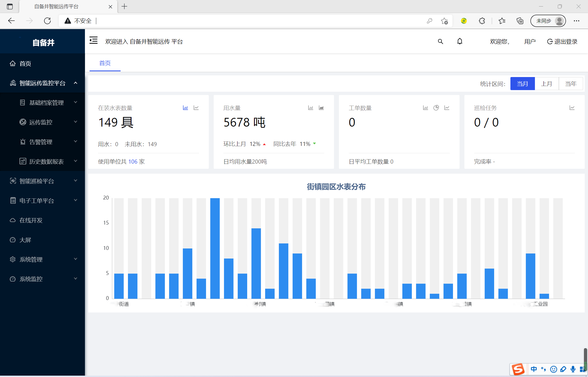This screenshot has height=377, width=588.
Task: Expand 系统管理 menu
Action: [x=31, y=259]
